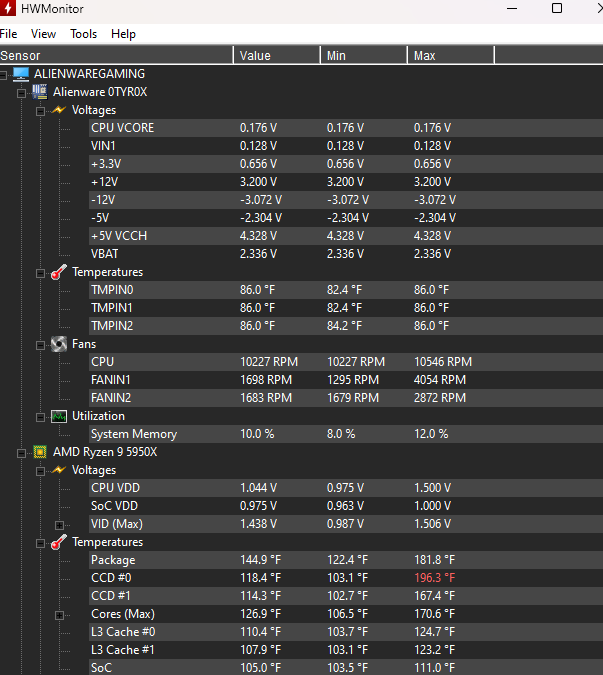Collapse the motherboard Voltages group
The width and height of the screenshot is (603, 675).
pyautogui.click(x=40, y=111)
